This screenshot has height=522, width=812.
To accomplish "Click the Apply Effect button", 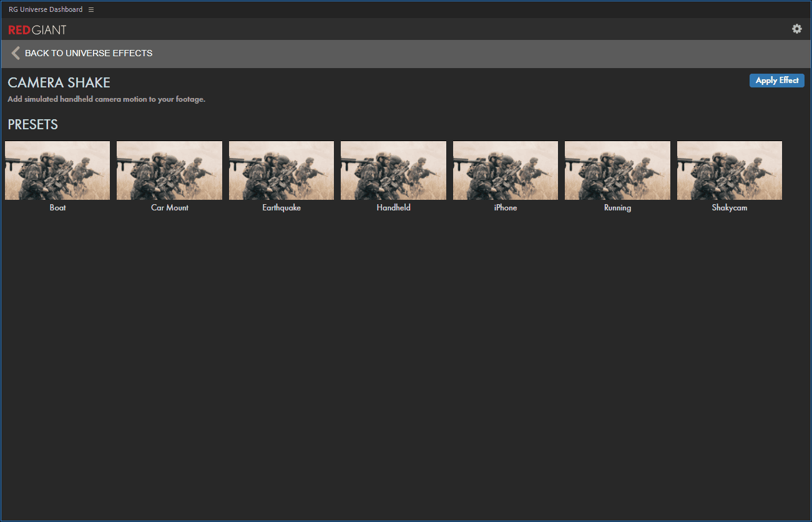I will [777, 81].
